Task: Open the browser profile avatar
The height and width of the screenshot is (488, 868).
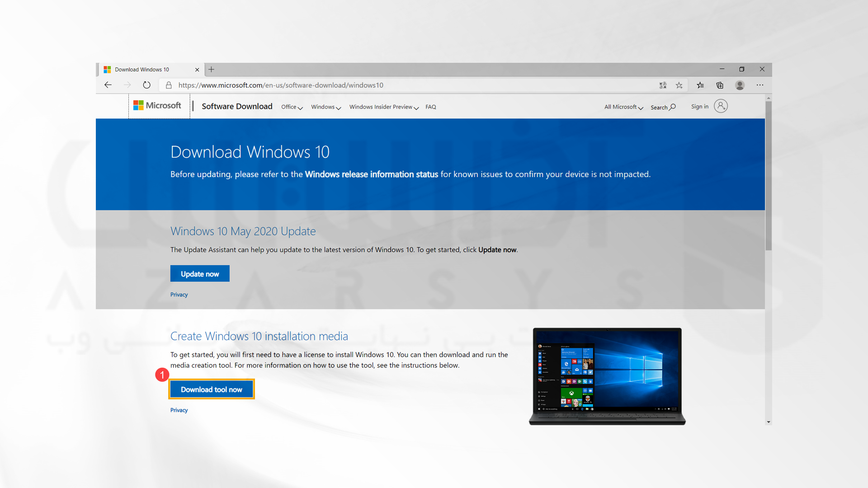Action: click(740, 85)
